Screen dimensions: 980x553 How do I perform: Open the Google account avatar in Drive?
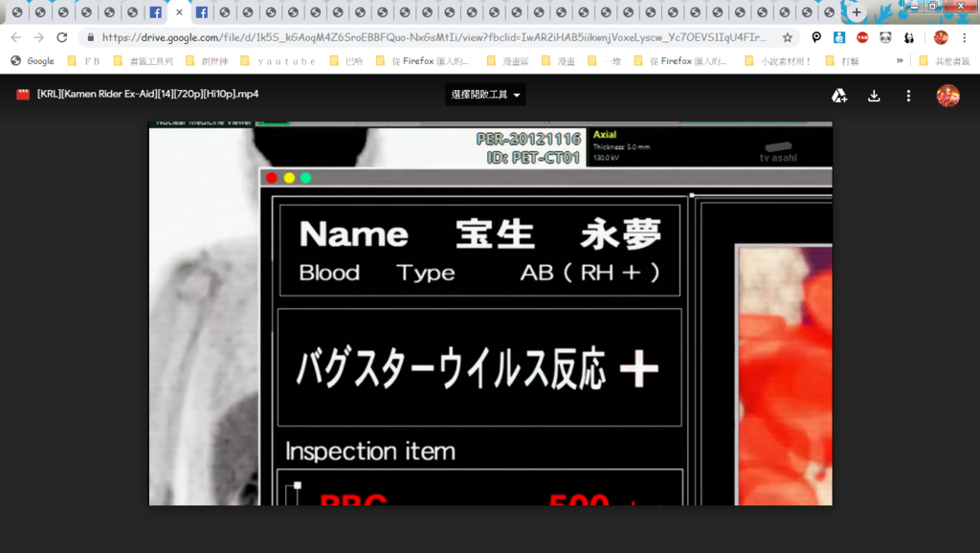(x=948, y=96)
